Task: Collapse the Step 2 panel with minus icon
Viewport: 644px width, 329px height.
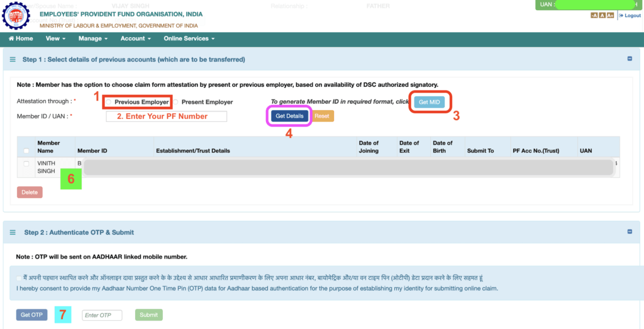Action: 630,231
